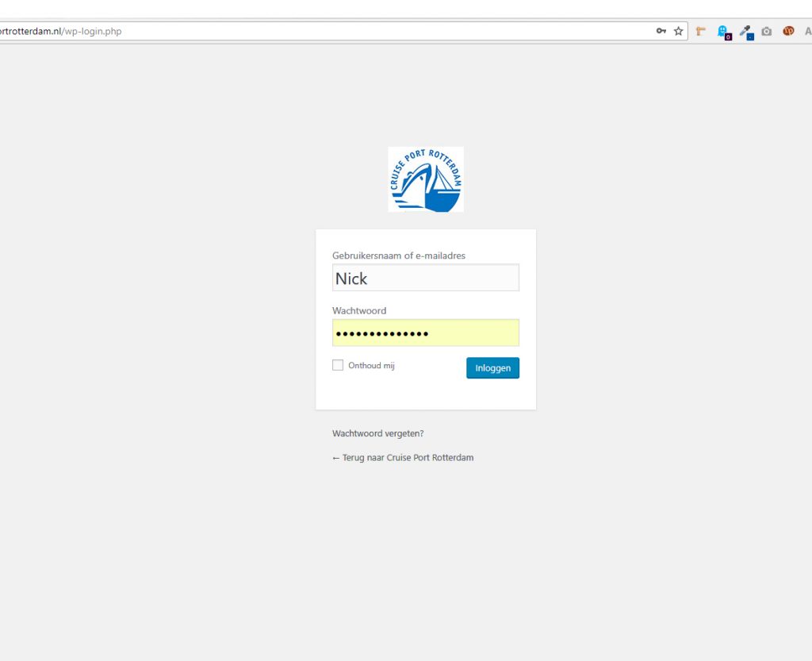Open the page ruler extension icon
The width and height of the screenshot is (812, 661).
pyautogui.click(x=701, y=32)
